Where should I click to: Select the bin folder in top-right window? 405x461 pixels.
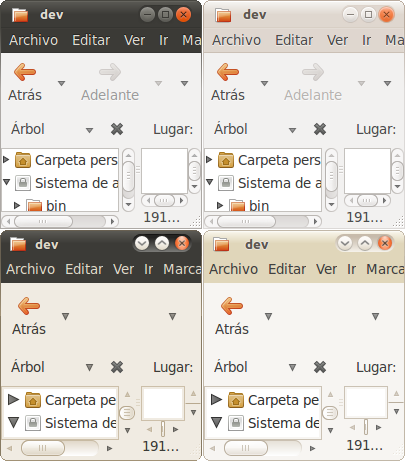coord(249,206)
